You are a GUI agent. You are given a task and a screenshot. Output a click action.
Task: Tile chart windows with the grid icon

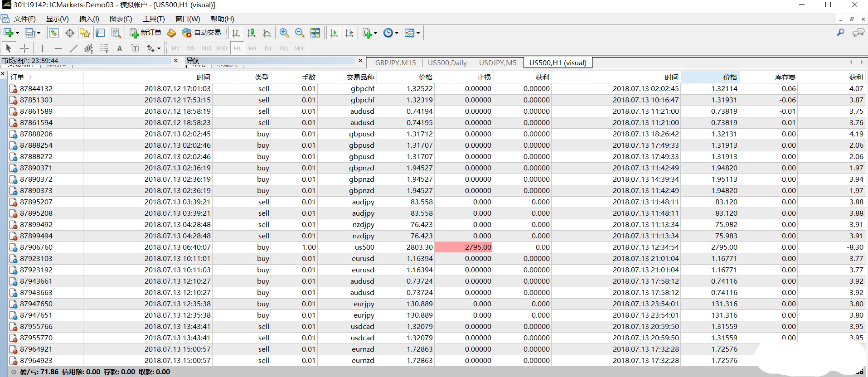(x=315, y=33)
